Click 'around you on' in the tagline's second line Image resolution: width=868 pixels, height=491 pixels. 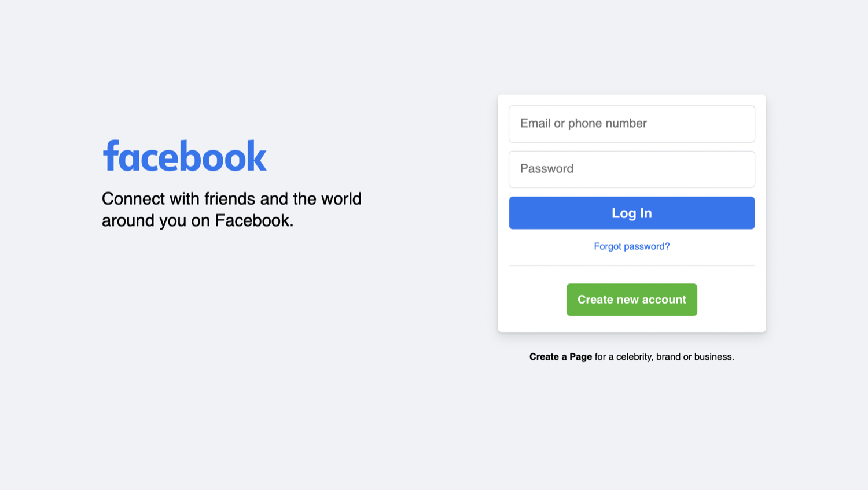click(x=155, y=221)
